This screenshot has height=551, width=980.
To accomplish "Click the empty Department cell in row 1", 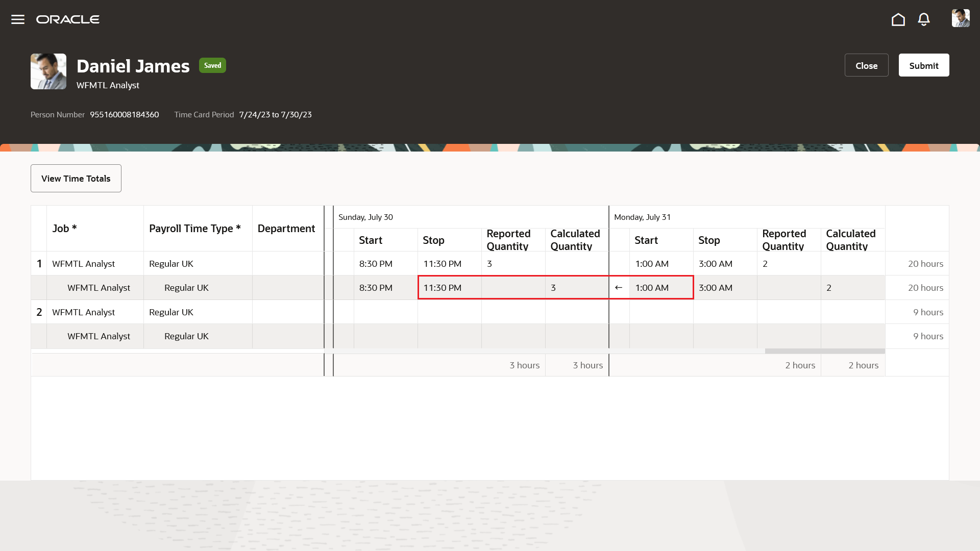I will 287,263.
